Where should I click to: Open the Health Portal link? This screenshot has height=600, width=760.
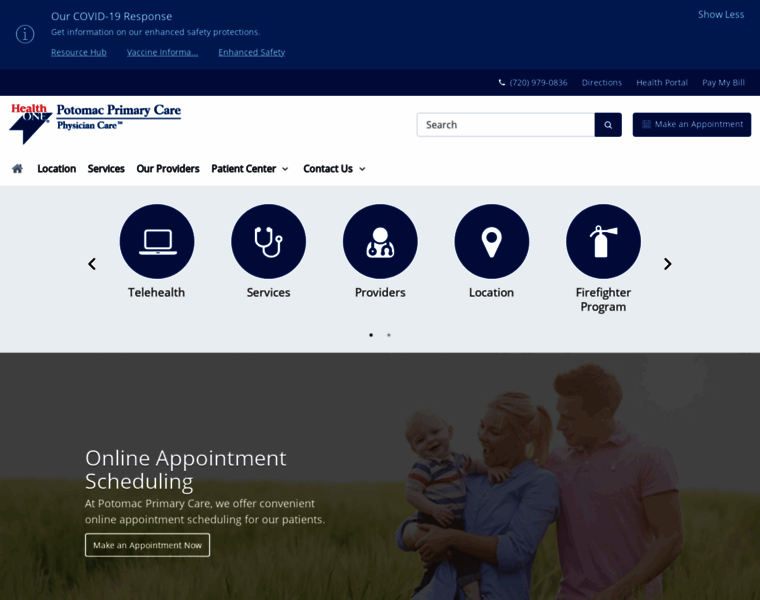pos(662,82)
